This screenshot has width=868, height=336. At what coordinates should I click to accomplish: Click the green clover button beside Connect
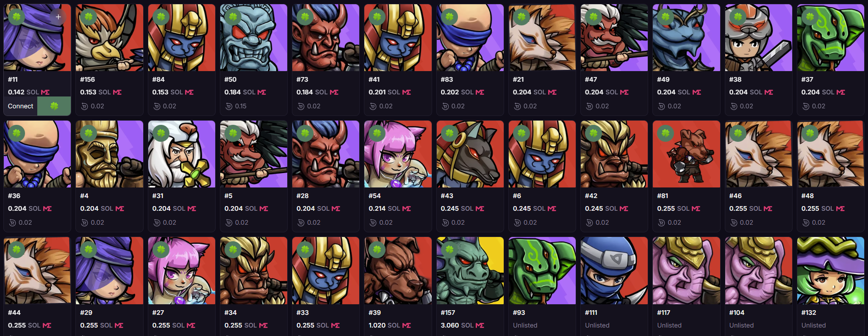tap(54, 106)
